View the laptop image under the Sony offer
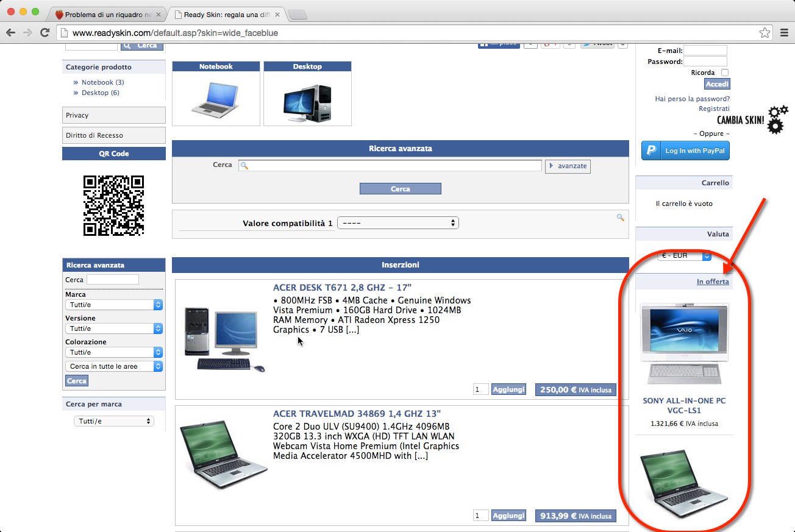 click(x=684, y=484)
